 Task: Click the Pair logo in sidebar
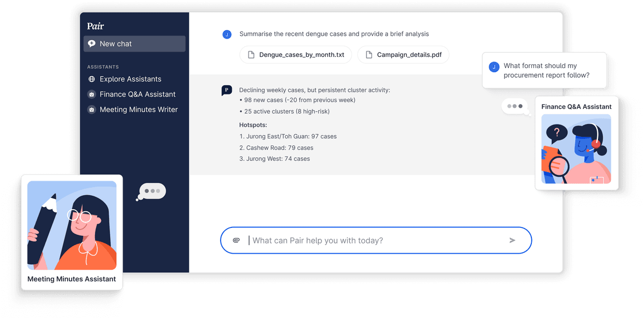[x=96, y=26]
